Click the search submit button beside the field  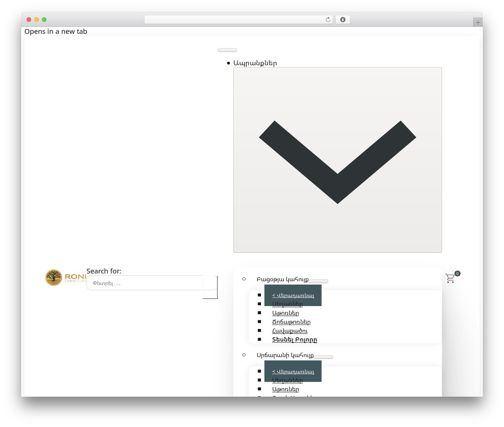pyautogui.click(x=210, y=287)
